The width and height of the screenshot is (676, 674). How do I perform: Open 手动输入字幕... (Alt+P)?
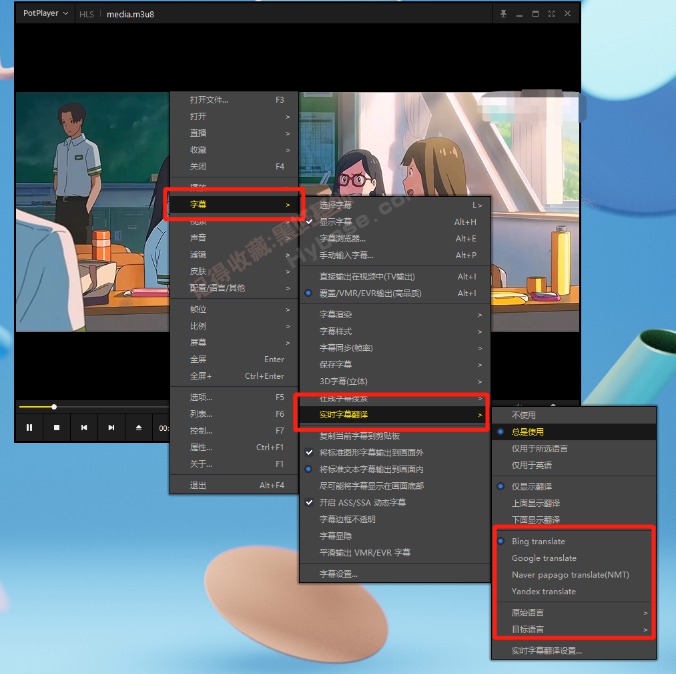click(x=395, y=255)
